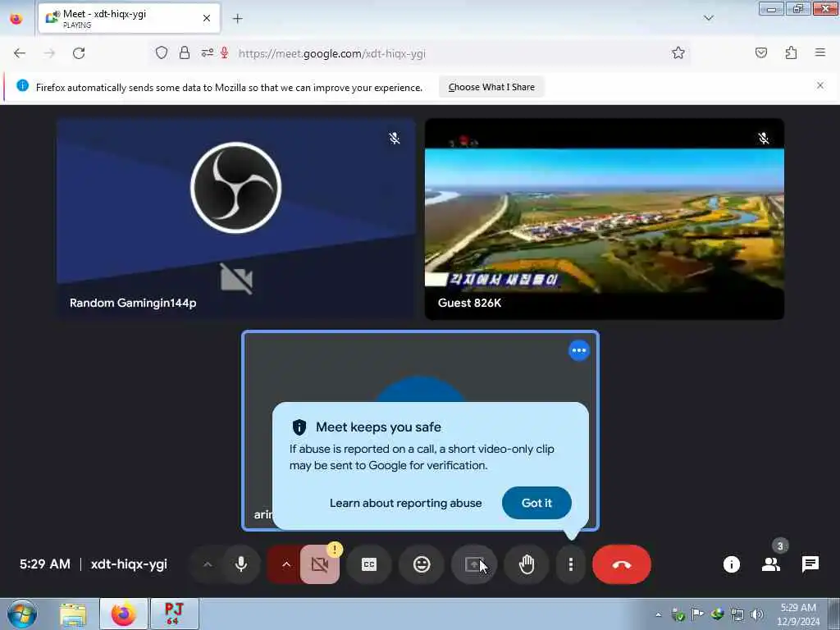Open Action Center flag icon

(x=697, y=614)
